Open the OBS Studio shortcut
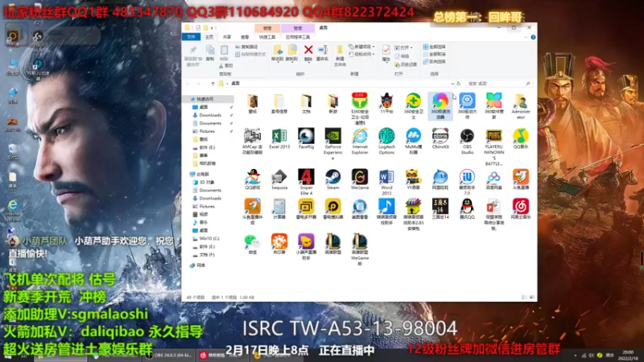The height and width of the screenshot is (362, 644). click(467, 142)
